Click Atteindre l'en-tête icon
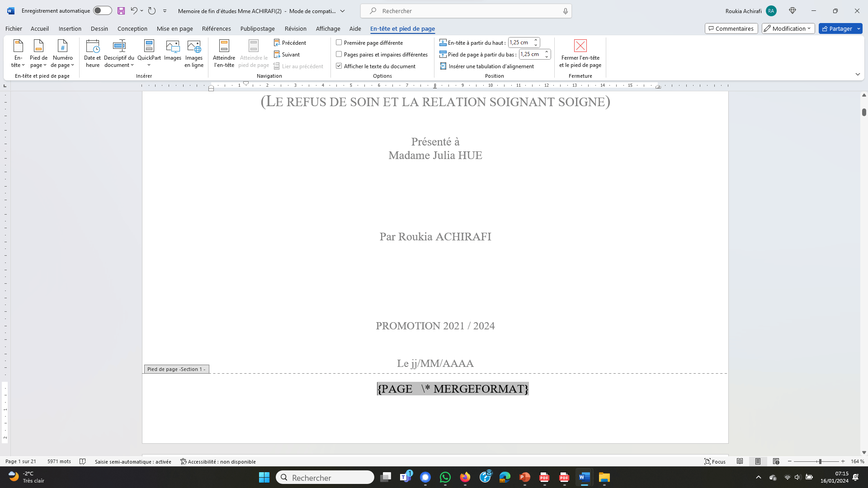The width and height of the screenshot is (868, 488). tap(224, 53)
